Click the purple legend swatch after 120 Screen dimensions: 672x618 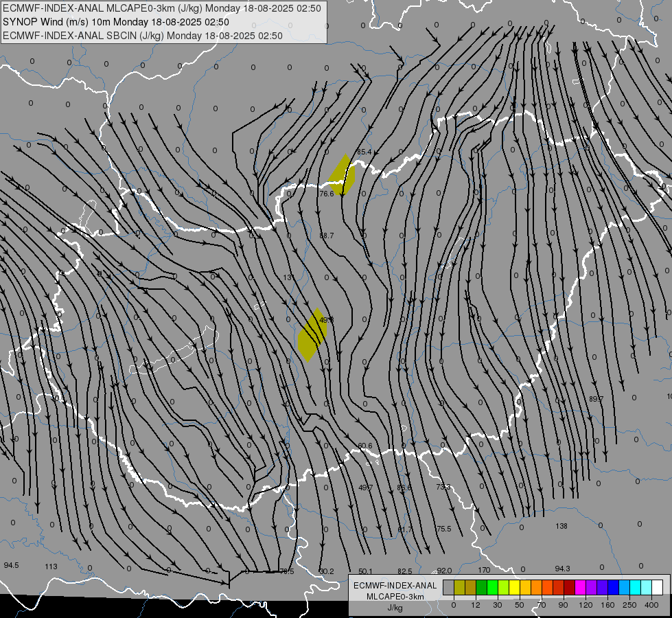[591, 587]
